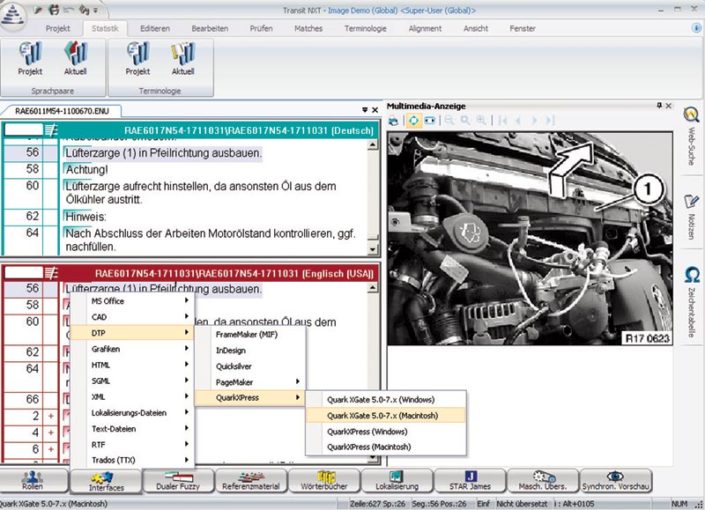705x510 pixels.
Task: Select FrameMaker (MIF) from DTP submenu
Action: pos(246,334)
